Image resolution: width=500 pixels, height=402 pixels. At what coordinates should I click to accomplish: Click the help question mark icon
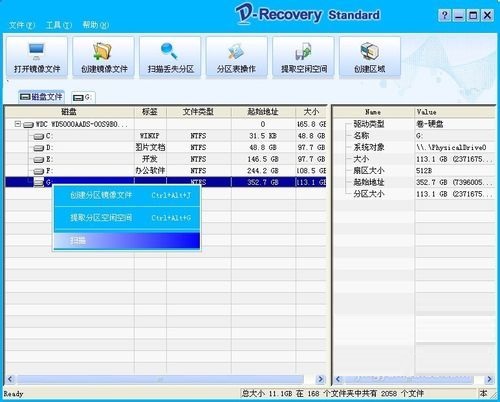click(445, 15)
